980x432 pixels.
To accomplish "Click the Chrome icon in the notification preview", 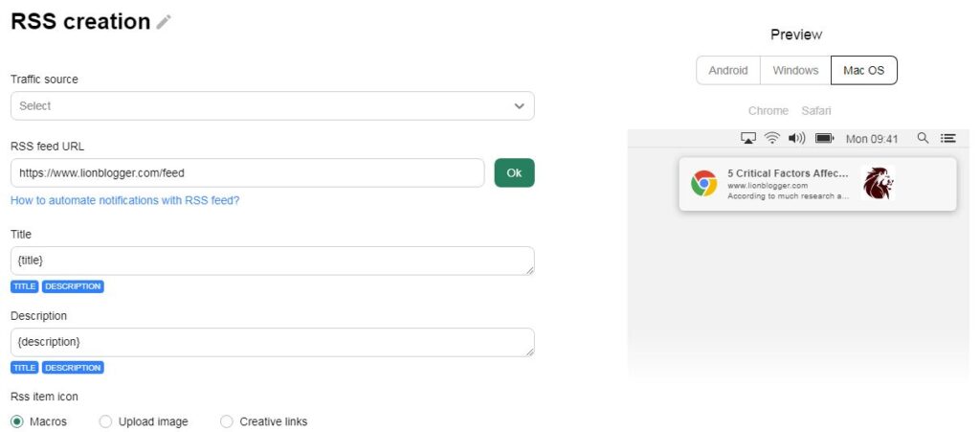I will 704,183.
